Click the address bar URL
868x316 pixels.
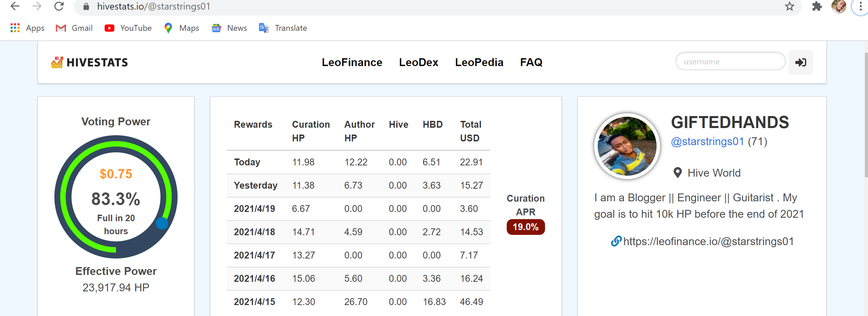[154, 7]
